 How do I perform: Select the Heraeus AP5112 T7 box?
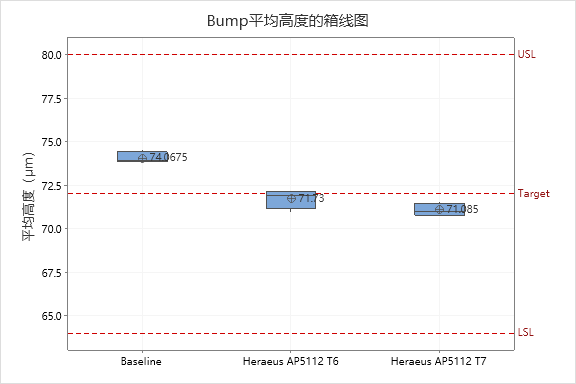(x=439, y=209)
